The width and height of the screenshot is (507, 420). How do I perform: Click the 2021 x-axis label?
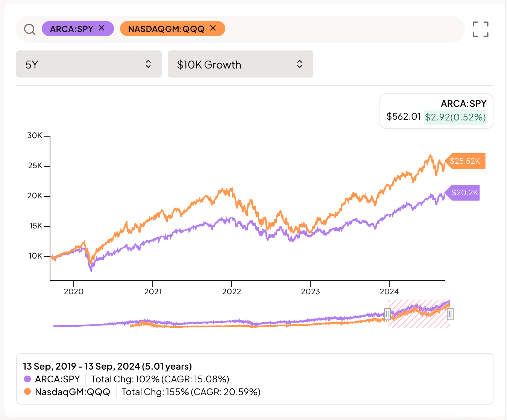pyautogui.click(x=153, y=291)
